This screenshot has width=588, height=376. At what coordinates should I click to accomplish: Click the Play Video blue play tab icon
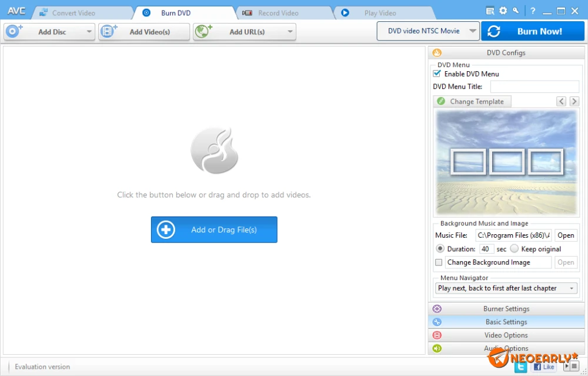point(345,13)
